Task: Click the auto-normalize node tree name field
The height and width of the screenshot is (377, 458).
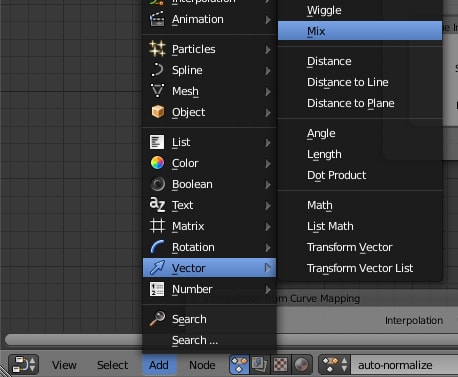Action: click(x=405, y=365)
